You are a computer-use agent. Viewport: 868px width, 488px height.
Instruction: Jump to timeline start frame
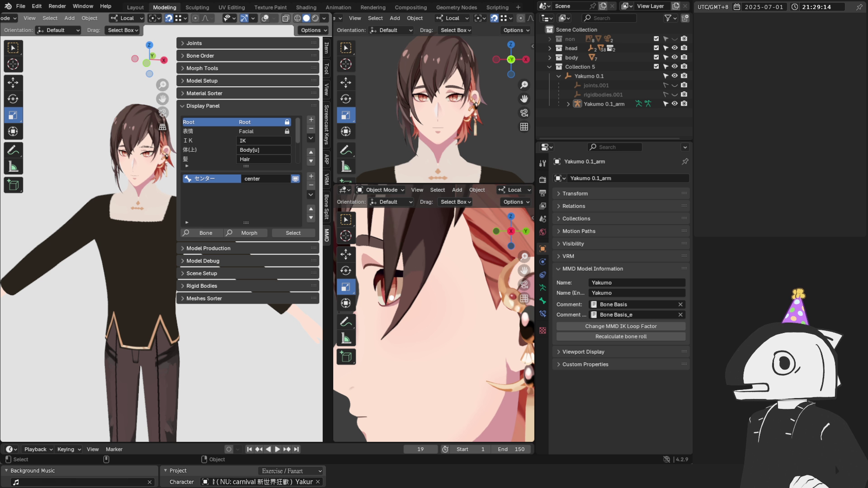(249, 449)
